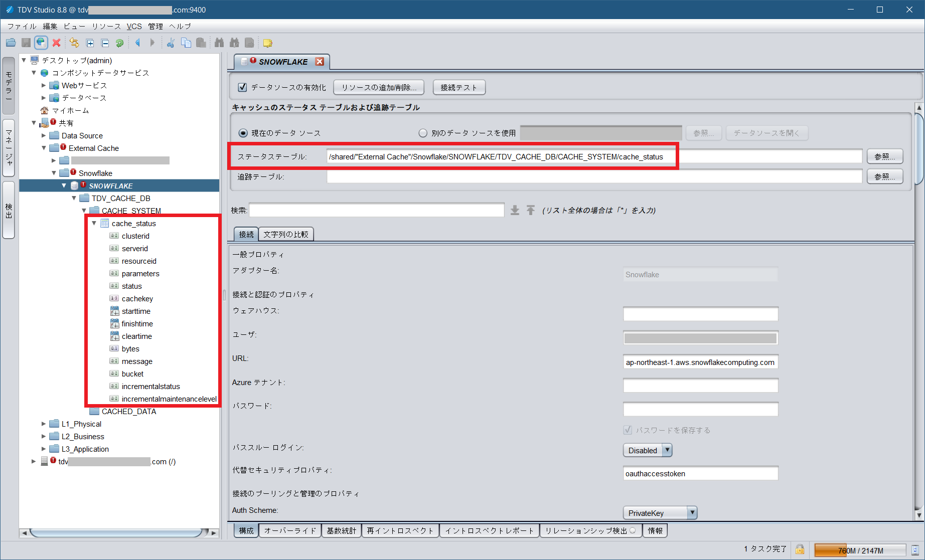Image resolution: width=925 pixels, height=560 pixels.
Task: Click the red X delete icon
Action: click(57, 43)
